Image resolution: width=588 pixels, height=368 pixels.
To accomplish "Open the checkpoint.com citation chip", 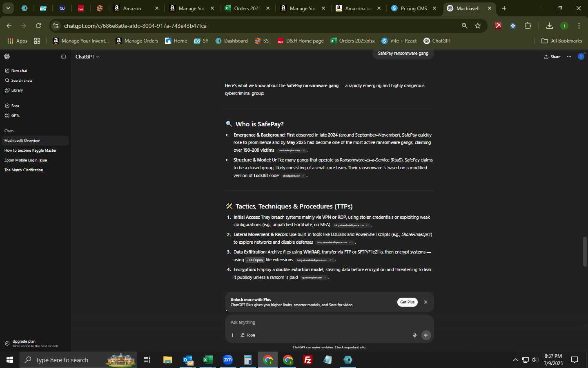I will [294, 176].
